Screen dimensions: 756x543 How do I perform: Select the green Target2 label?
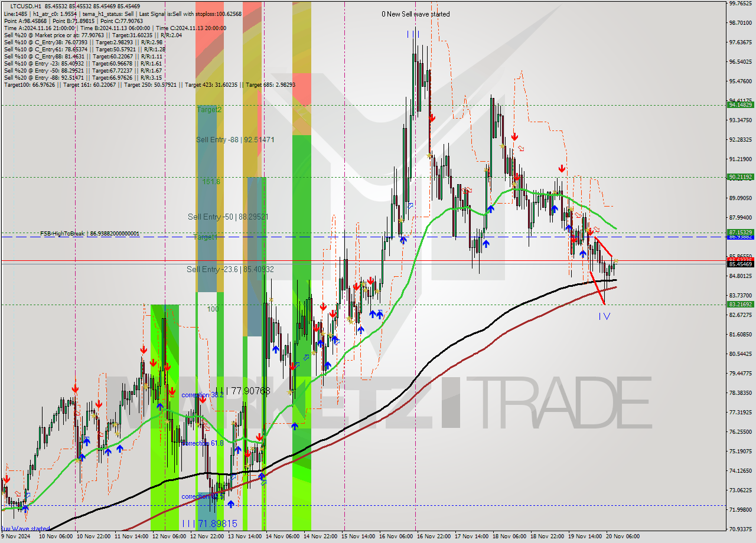point(209,110)
